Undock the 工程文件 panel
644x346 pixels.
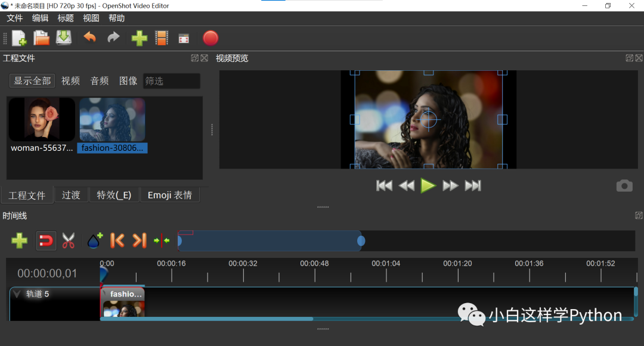pos(194,58)
